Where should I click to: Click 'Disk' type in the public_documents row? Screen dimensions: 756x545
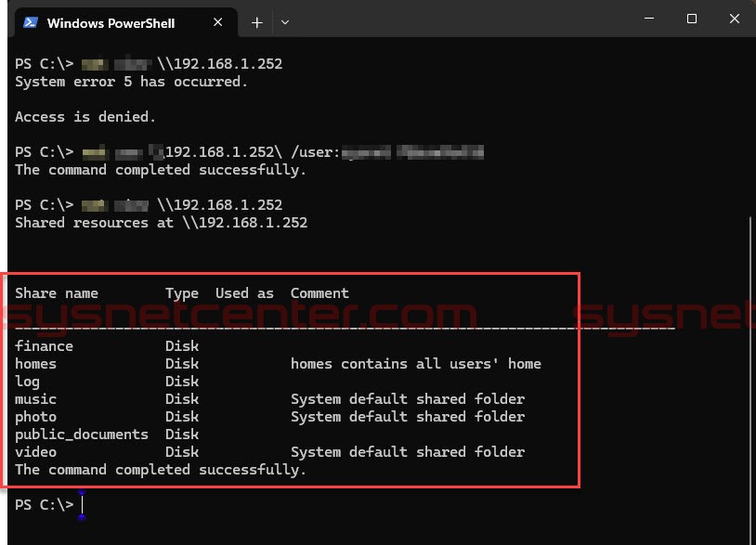182,435
